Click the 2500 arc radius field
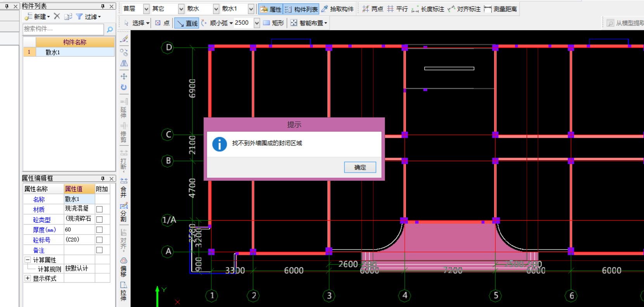This screenshot has width=644, height=307. click(243, 23)
